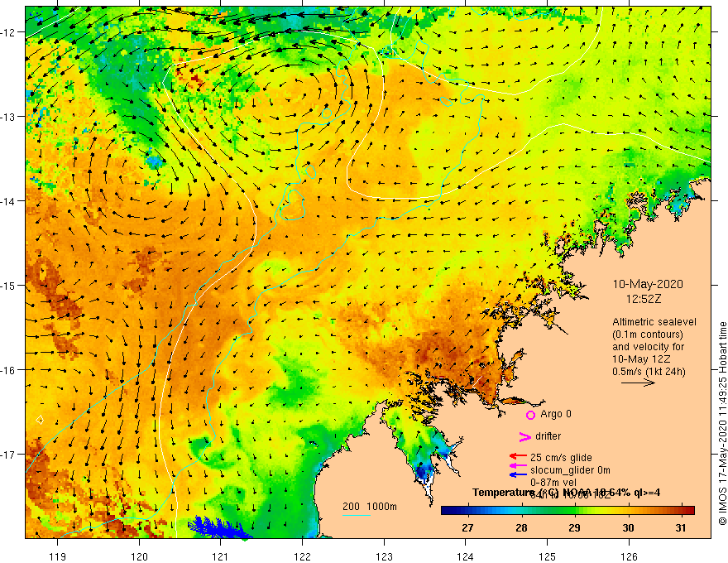Click the 10-May 12Z caption line
This screenshot has height=563, width=728.
point(640,359)
